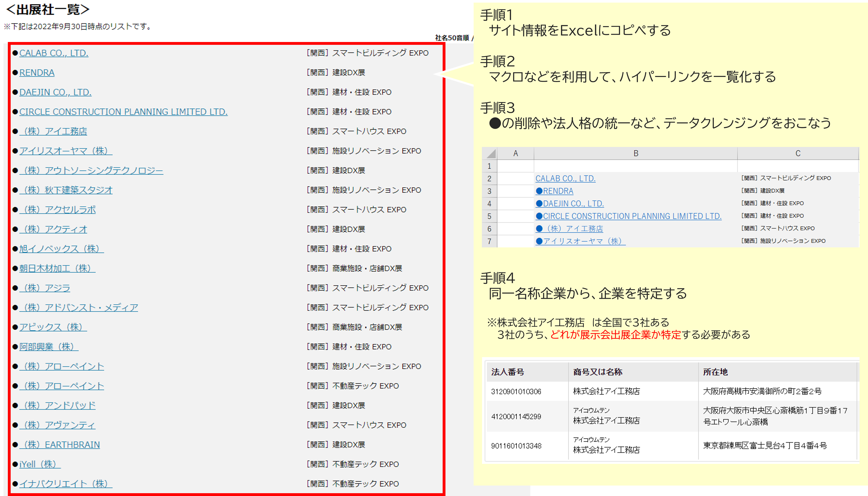This screenshot has width=868, height=496.
Task: Open the (株)アンドパッド link
Action: click(x=57, y=405)
